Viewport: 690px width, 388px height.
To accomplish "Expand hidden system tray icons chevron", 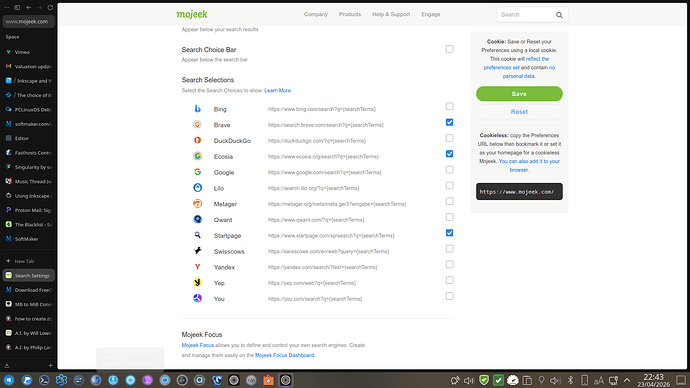I will click(x=627, y=380).
